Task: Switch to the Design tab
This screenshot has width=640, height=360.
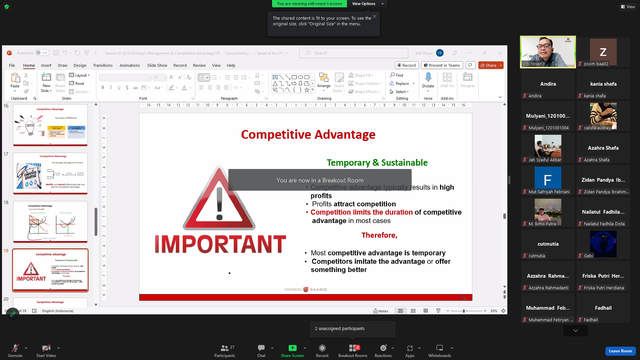Action: pyautogui.click(x=80, y=65)
